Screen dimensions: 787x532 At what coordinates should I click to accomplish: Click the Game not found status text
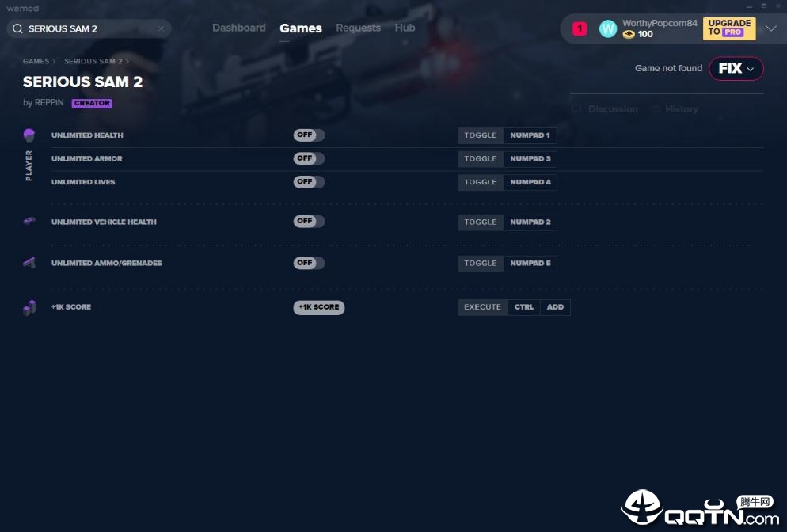click(668, 68)
